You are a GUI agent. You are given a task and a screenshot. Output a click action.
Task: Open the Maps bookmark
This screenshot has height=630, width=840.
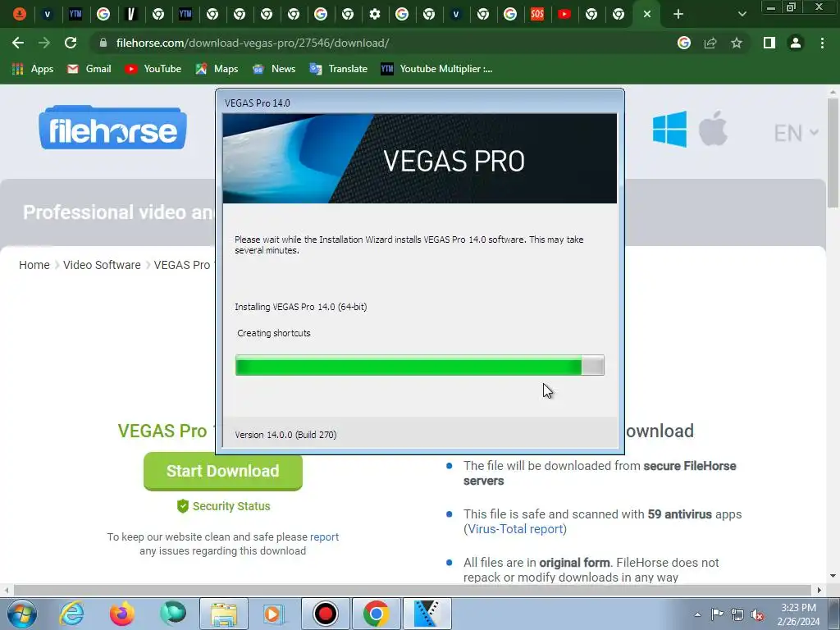[x=217, y=69]
